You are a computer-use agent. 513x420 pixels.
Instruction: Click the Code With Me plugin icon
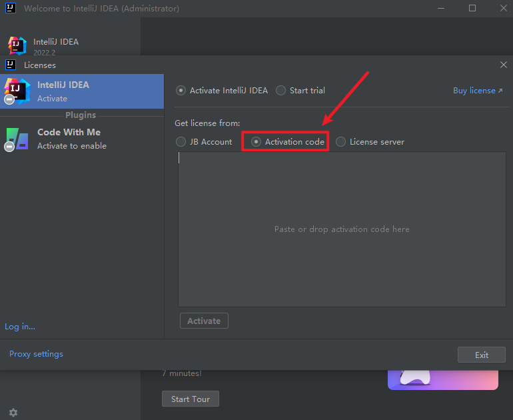17,139
